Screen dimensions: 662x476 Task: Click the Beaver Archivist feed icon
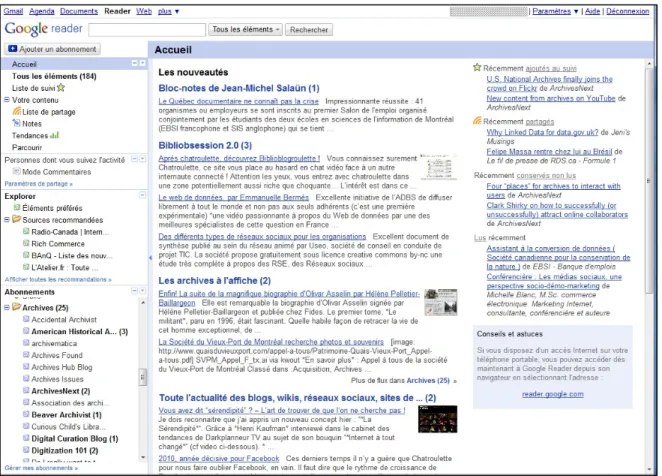point(26,414)
